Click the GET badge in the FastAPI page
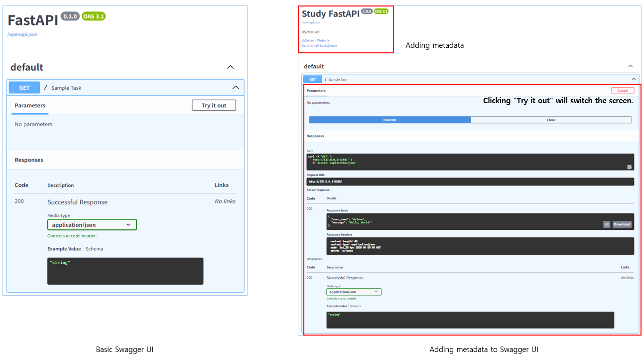 (24, 88)
